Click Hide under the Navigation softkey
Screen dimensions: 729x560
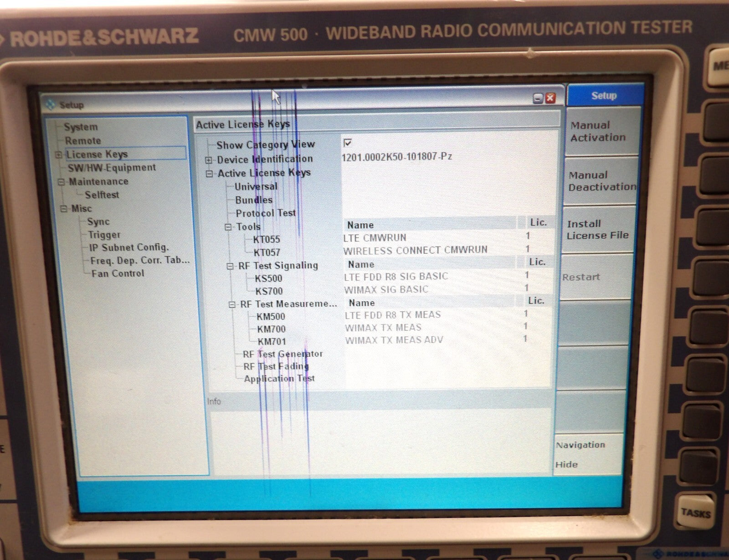(566, 464)
